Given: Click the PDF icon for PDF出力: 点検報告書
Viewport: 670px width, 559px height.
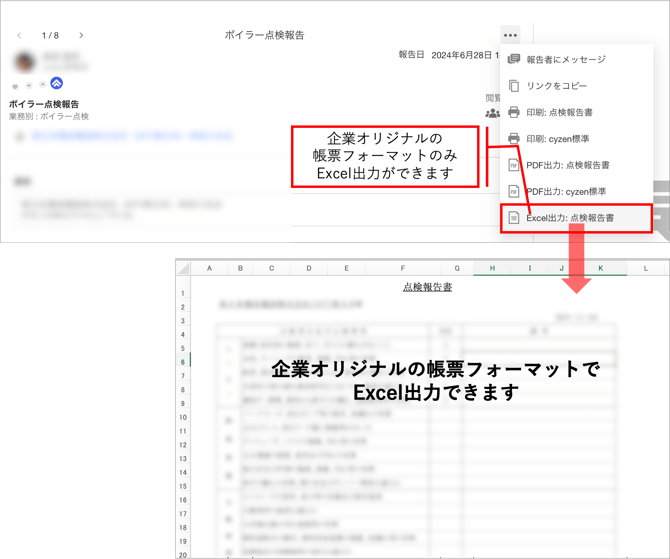Looking at the screenshot, I should 514,165.
